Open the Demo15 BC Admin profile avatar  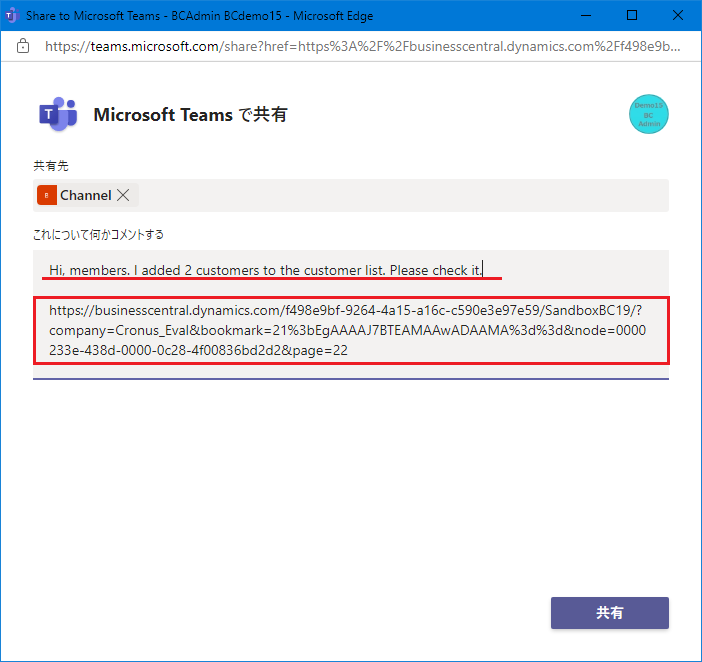coord(649,115)
